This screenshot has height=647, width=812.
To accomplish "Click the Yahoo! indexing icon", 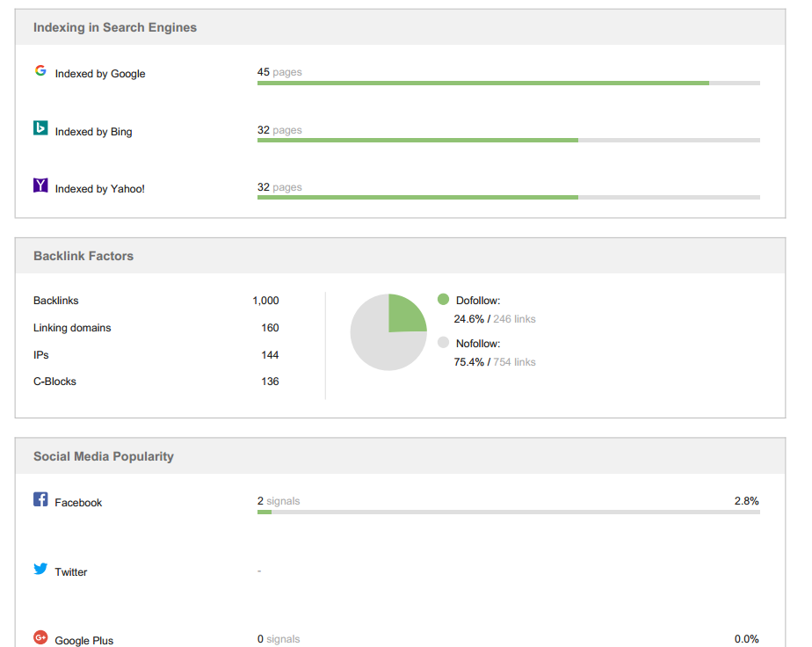I will [40, 184].
